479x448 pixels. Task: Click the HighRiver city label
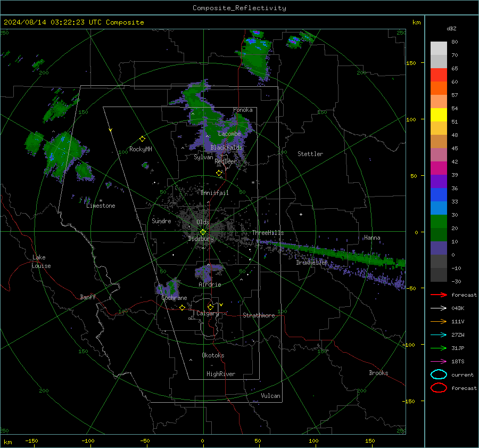[x=221, y=374]
